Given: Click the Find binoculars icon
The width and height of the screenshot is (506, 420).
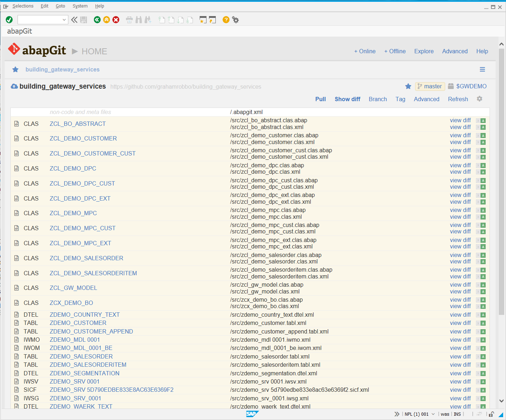Looking at the screenshot, I should pyautogui.click(x=138, y=20).
